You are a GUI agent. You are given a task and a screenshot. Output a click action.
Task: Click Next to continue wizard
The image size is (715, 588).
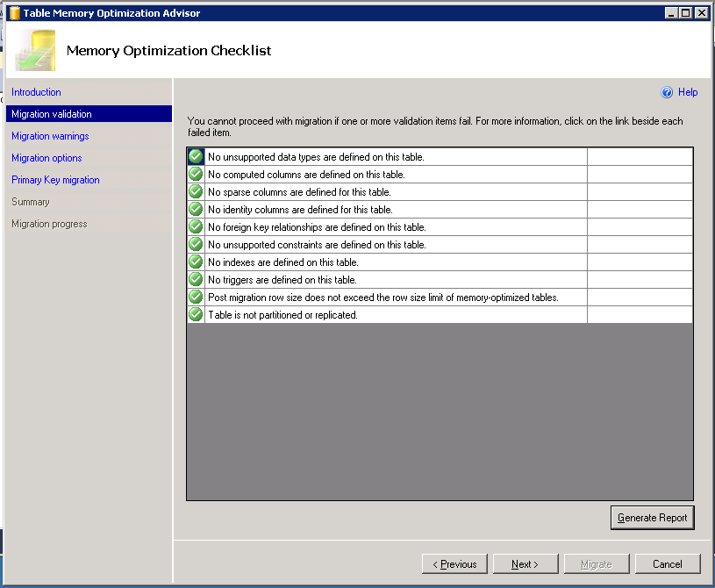526,564
